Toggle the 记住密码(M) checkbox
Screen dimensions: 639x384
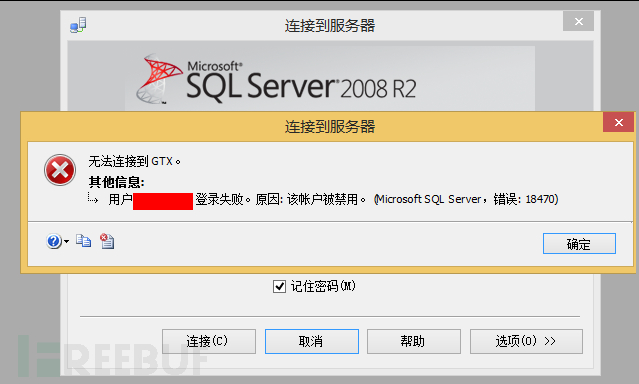click(x=279, y=287)
